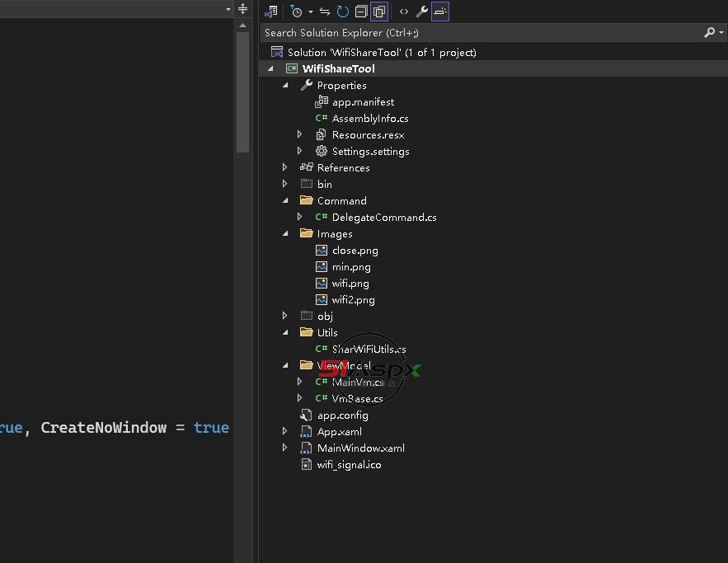
Task: Collapse the Images folder
Action: point(285,233)
